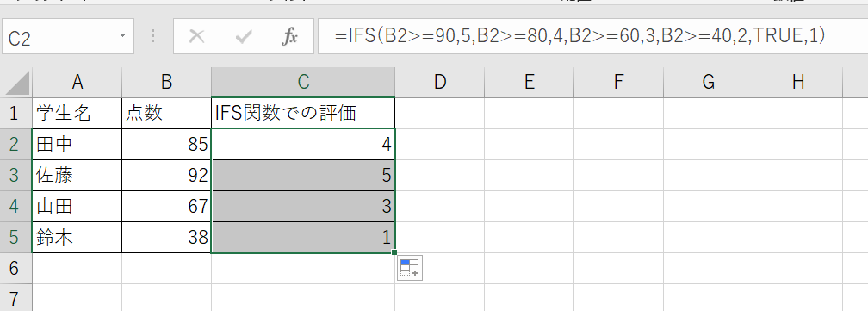Open the Auto Fill Options icon

tap(410, 269)
